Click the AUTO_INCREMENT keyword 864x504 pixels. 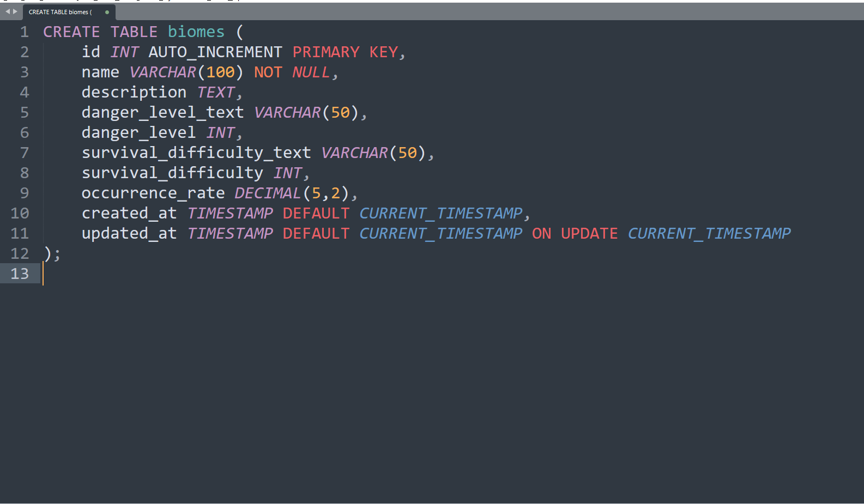[215, 52]
